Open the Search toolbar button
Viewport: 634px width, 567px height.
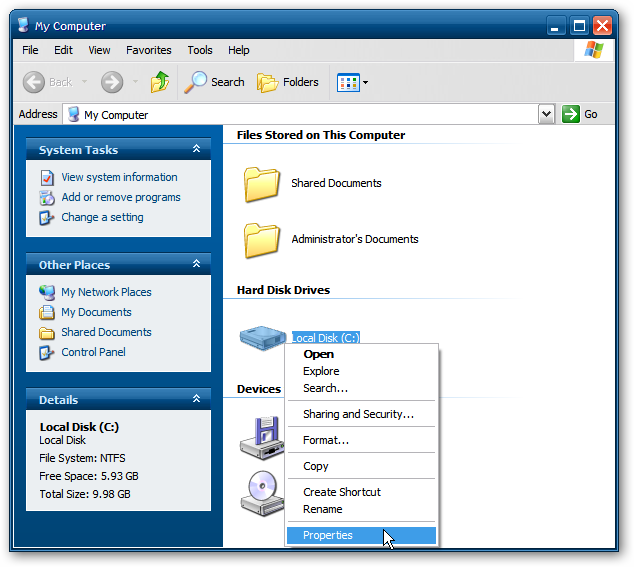coord(214,82)
